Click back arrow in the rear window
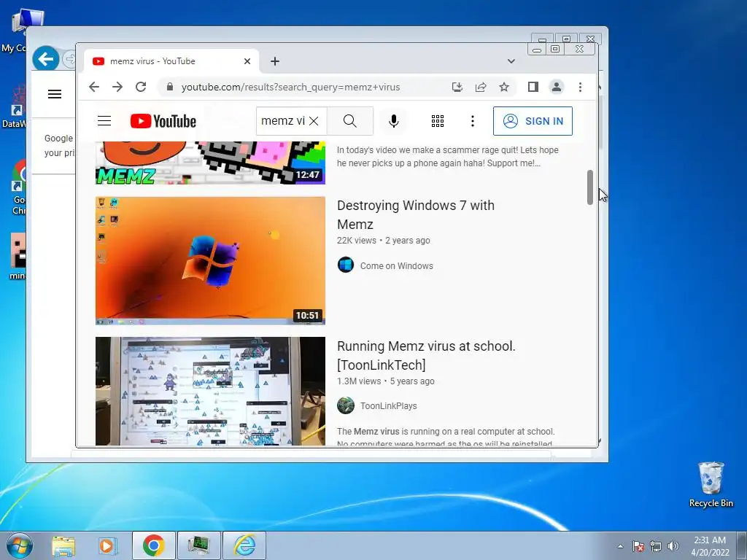The height and width of the screenshot is (560, 747). click(46, 59)
